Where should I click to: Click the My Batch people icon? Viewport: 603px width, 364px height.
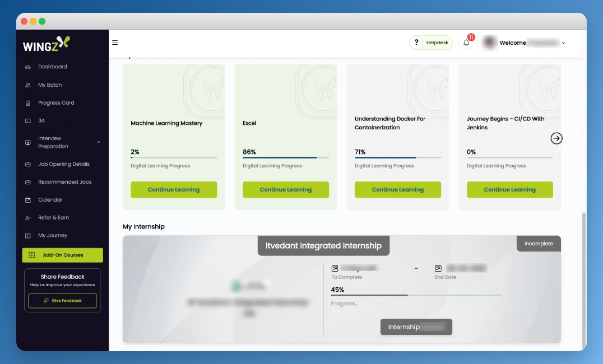tap(28, 85)
